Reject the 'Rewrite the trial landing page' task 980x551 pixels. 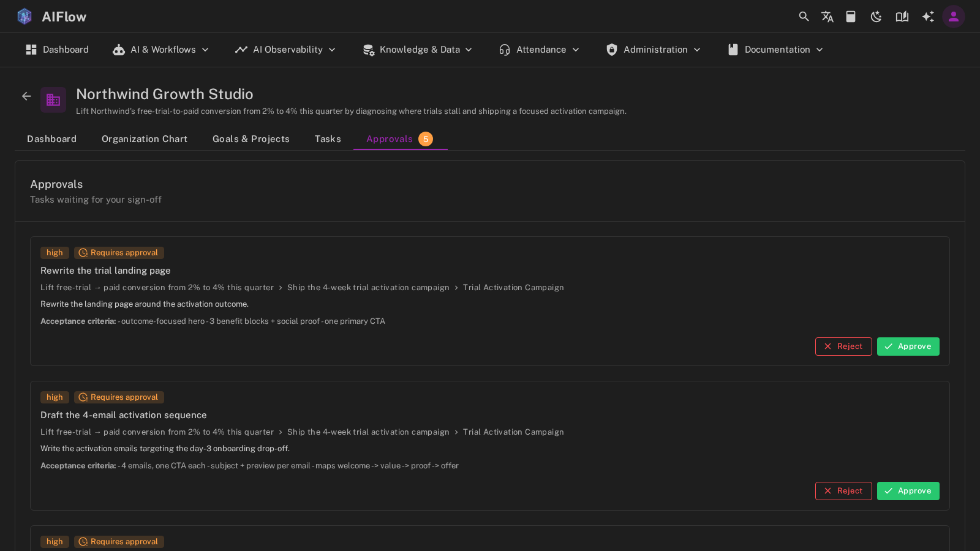[843, 347]
